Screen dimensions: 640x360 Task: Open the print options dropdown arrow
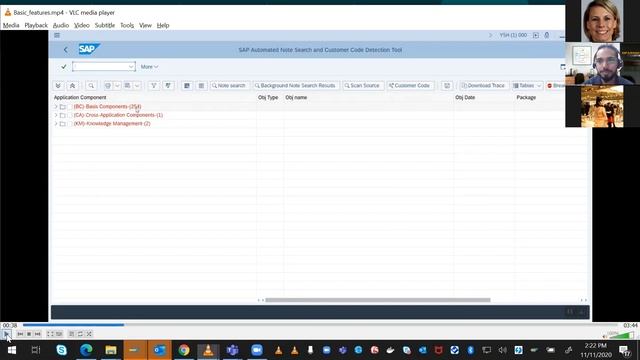(117, 86)
